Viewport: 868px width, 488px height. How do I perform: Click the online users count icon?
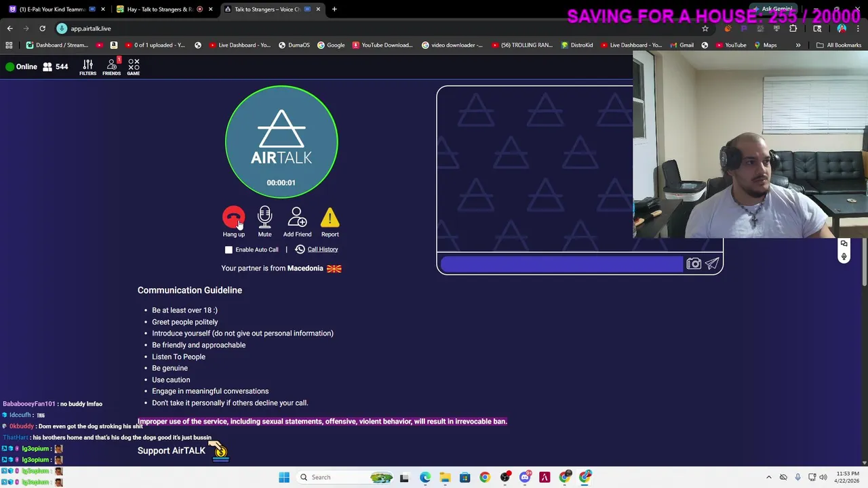point(47,66)
